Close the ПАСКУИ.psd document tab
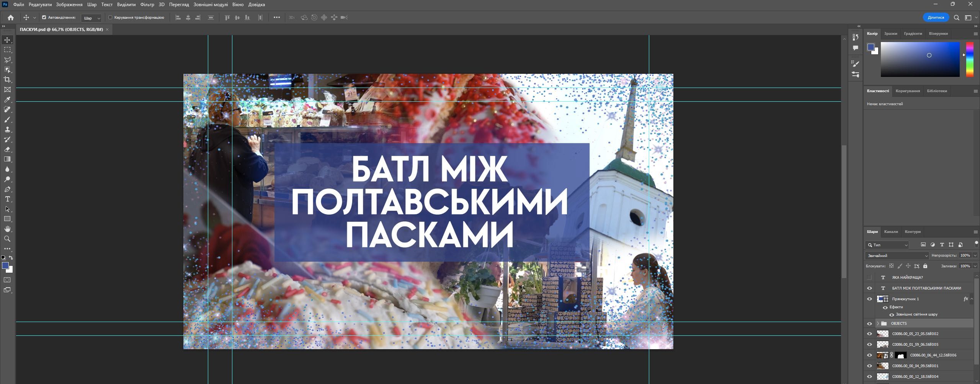This screenshot has height=384, width=980. pos(107,29)
